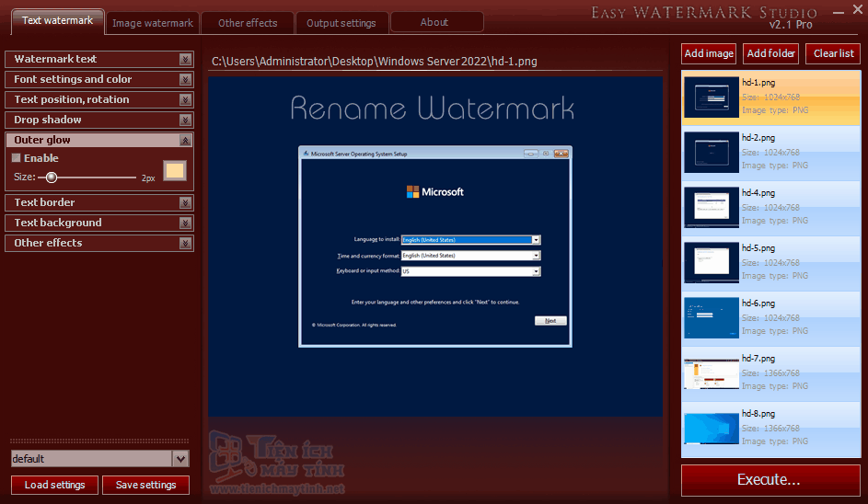
Task: Select the hd-2.png thumbnail
Action: pos(712,153)
